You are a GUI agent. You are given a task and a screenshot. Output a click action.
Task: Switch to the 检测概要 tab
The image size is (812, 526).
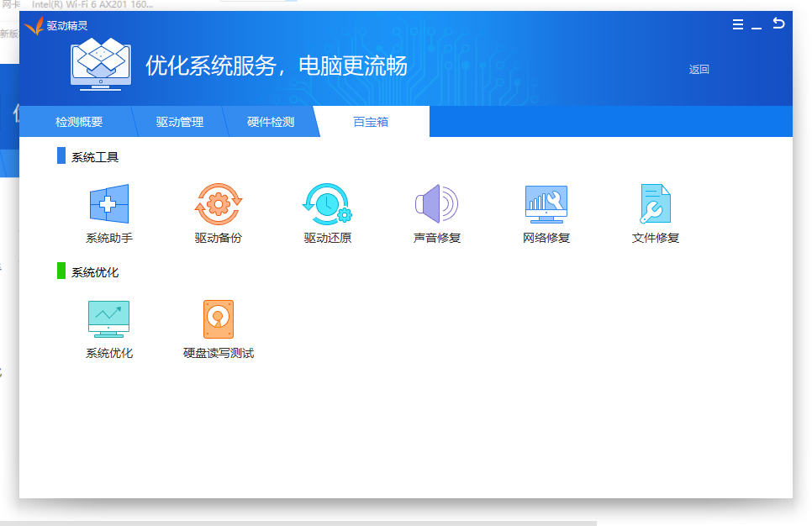(x=79, y=122)
